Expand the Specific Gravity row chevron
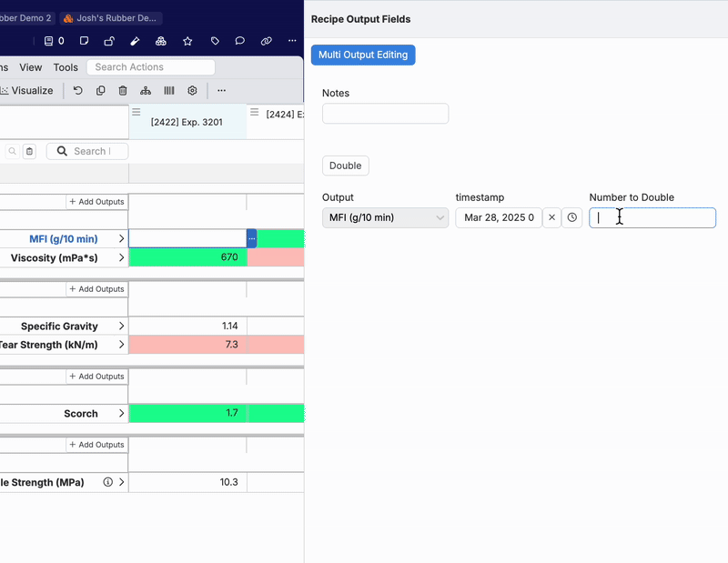Image resolution: width=728 pixels, height=563 pixels. [121, 326]
